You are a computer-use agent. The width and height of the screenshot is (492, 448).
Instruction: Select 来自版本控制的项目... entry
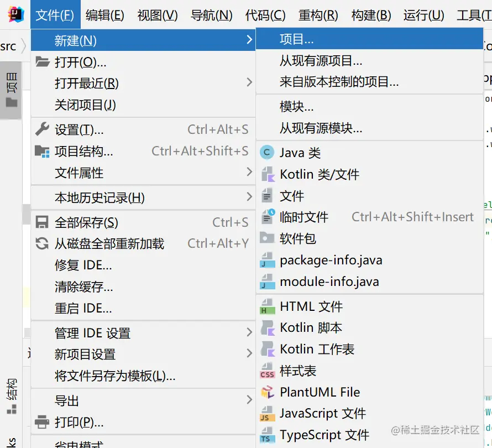(x=369, y=82)
